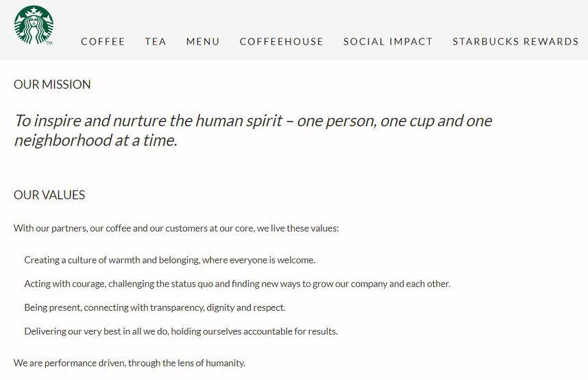This screenshot has height=380, width=588.
Task: Open the Coffee menu item
Action: (x=103, y=41)
